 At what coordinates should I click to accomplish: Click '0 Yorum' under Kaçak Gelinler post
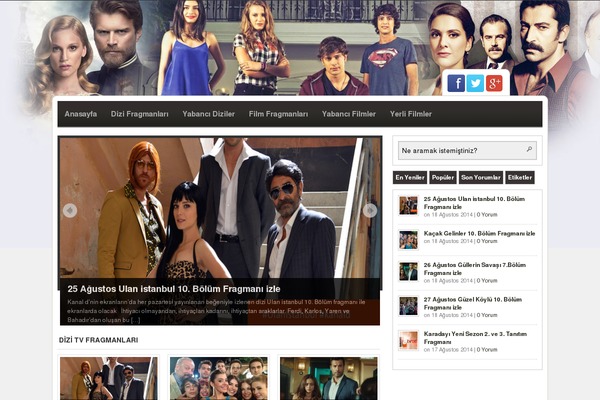[x=487, y=242]
